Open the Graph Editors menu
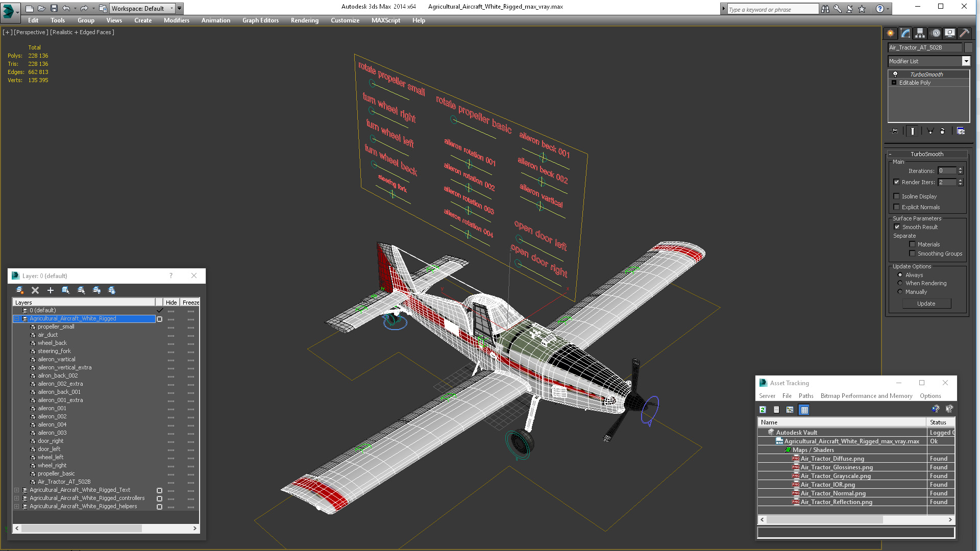Screen dimensions: 980x551 pyautogui.click(x=260, y=20)
